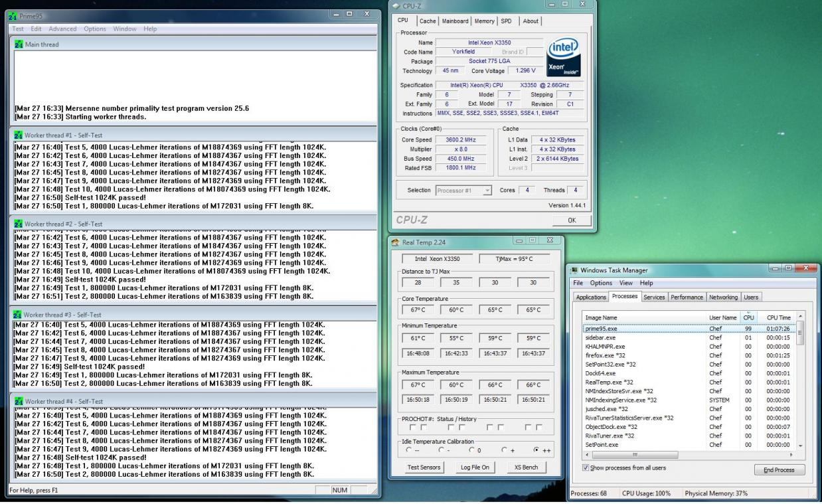Sort processes by Image Name column

pos(644,317)
